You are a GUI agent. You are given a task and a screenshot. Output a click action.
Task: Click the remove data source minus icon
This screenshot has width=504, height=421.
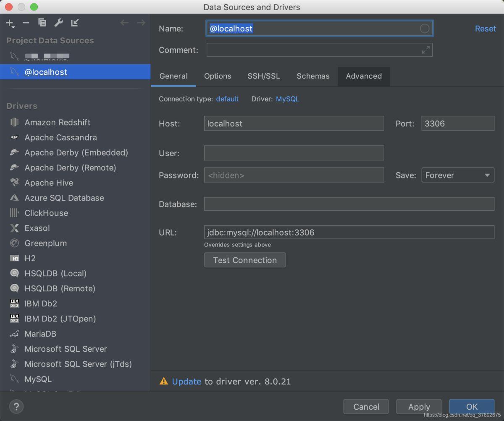click(26, 23)
